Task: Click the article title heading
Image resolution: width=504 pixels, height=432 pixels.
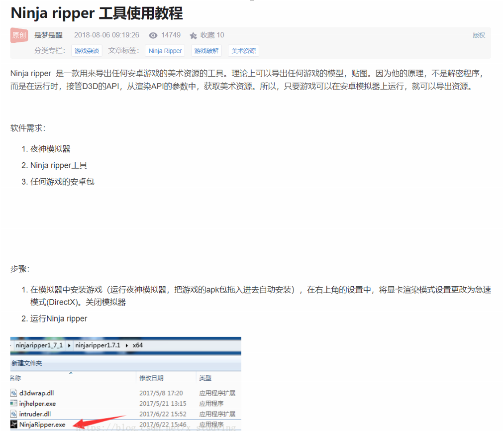Action: [x=97, y=13]
